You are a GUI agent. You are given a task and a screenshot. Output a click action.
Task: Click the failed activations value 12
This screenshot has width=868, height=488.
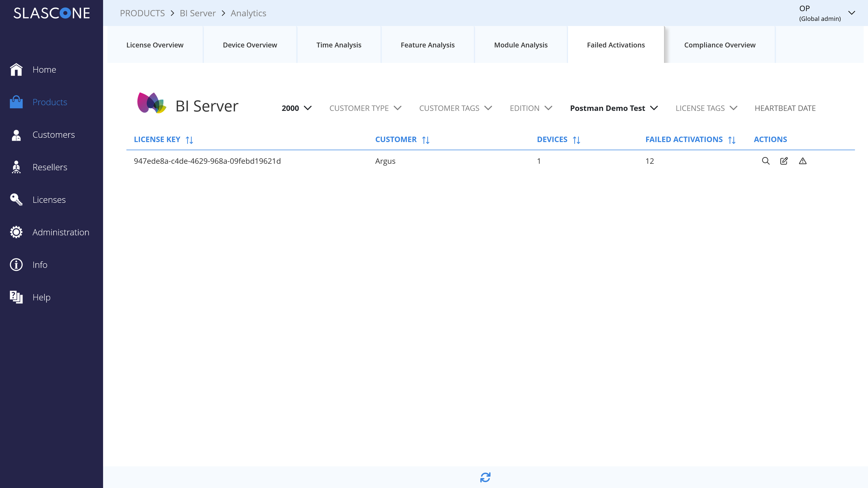tap(650, 161)
